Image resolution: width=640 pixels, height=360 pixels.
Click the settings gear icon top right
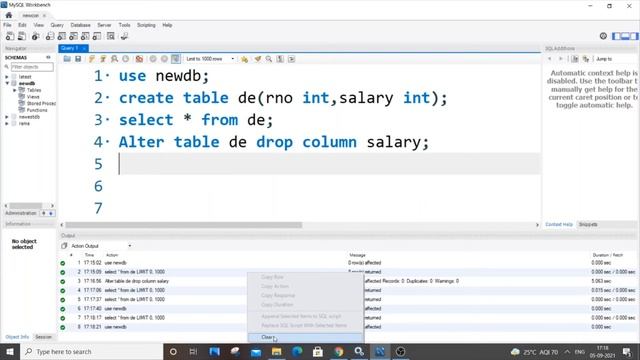click(x=603, y=36)
